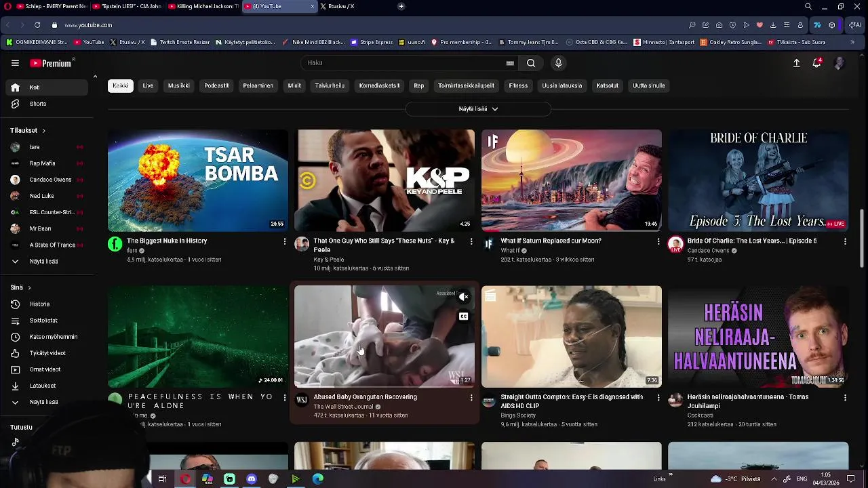This screenshot has height=488, width=868.
Task: Switch to Killing Michael Jackson browser tab
Action: click(203, 6)
